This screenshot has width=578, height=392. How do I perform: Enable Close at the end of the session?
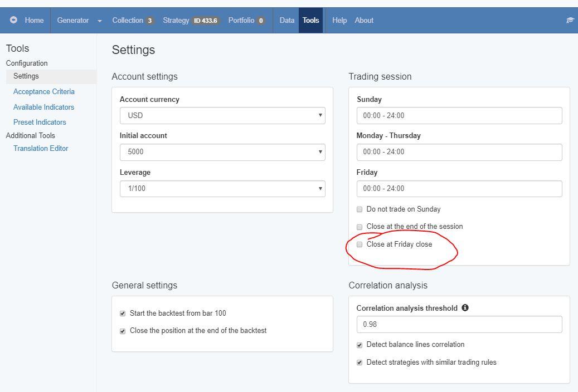[x=360, y=227]
